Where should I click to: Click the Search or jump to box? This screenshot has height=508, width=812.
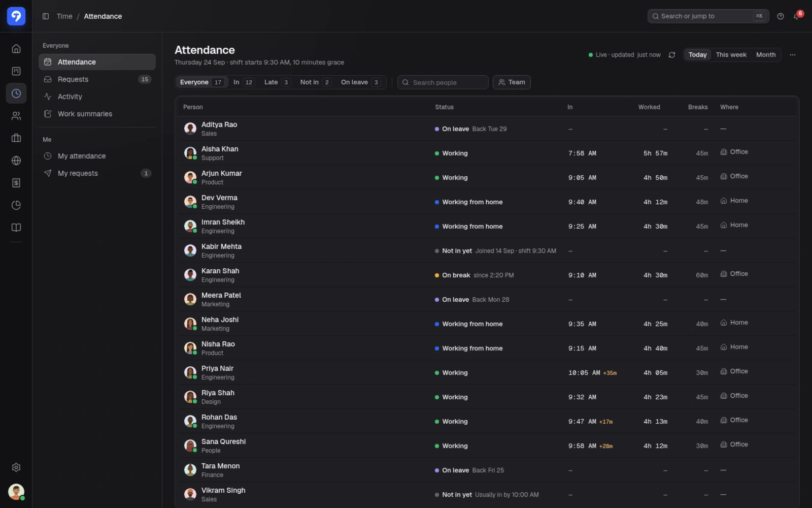[708, 16]
